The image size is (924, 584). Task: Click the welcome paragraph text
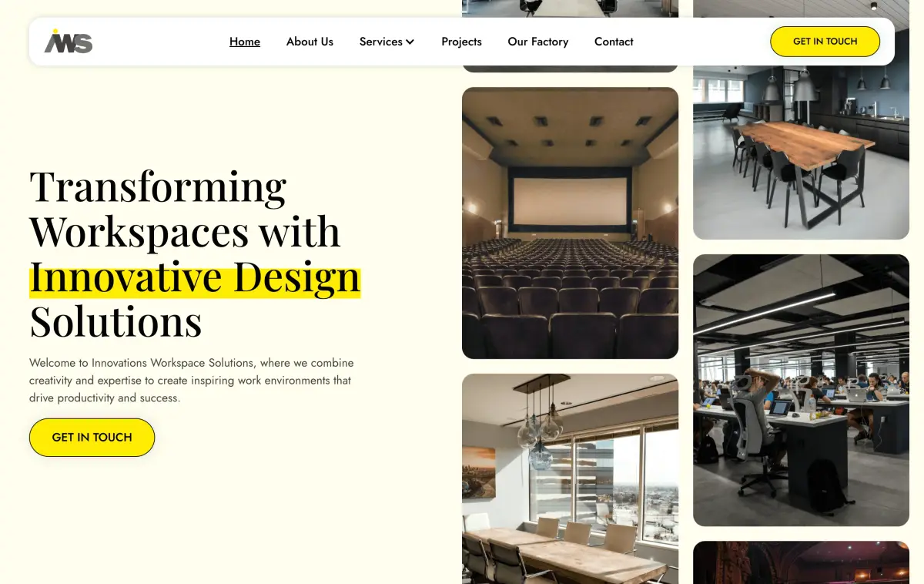pos(191,380)
